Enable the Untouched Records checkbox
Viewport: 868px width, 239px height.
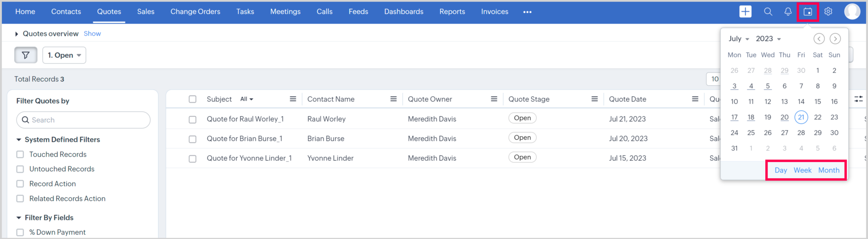pos(20,169)
